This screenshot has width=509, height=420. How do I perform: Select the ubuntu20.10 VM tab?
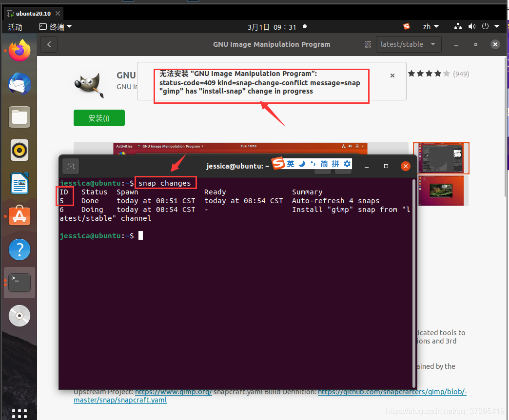point(34,13)
